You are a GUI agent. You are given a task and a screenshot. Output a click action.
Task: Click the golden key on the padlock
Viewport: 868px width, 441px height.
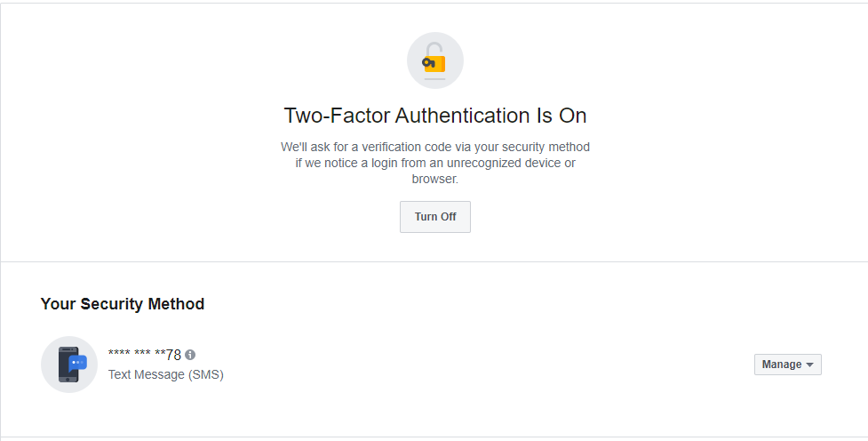coord(428,62)
